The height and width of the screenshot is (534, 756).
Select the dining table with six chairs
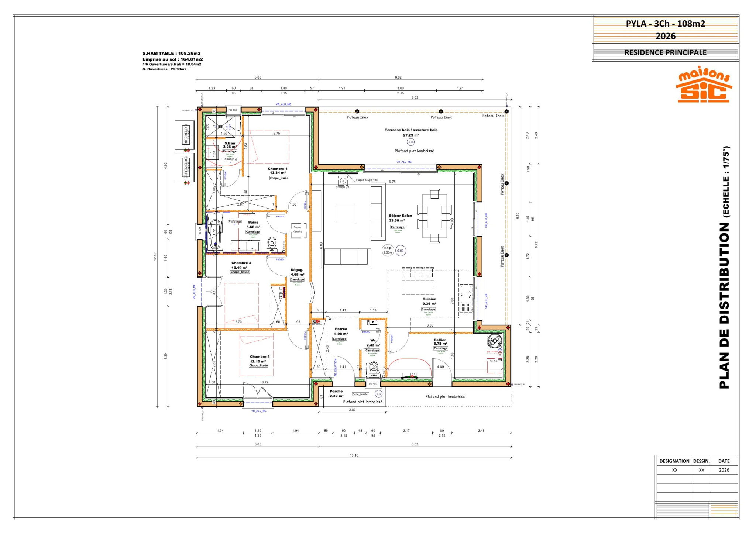(434, 216)
